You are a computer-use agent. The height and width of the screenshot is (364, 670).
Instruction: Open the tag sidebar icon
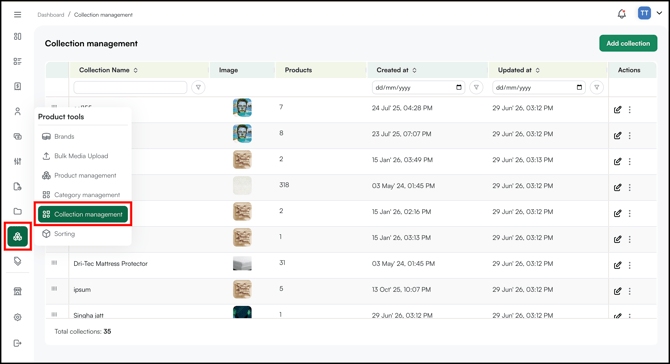(18, 261)
